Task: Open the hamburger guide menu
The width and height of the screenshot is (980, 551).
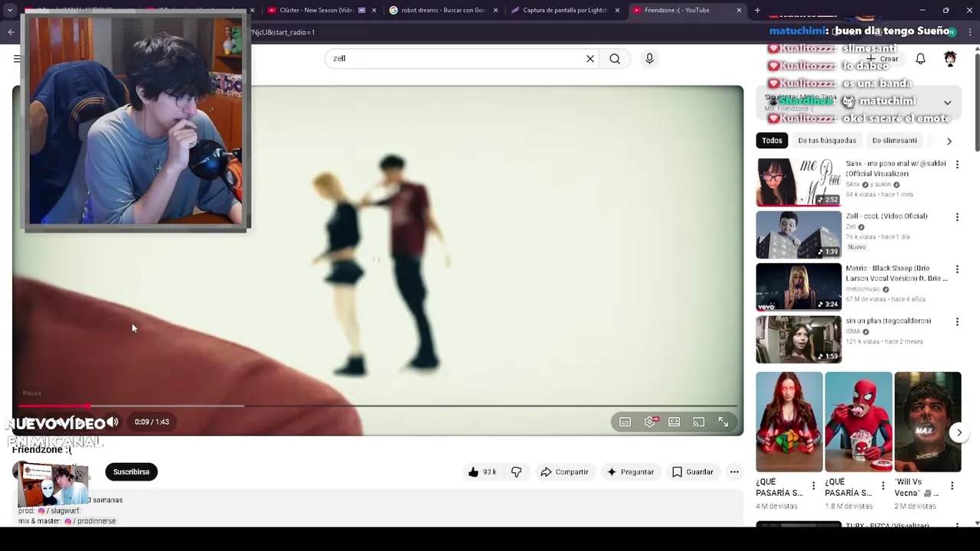Action: coord(17,59)
